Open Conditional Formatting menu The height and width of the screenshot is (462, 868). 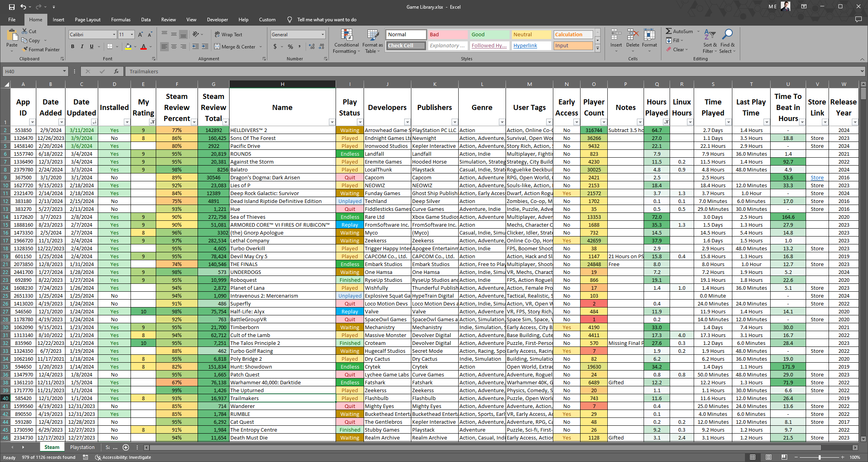coord(346,41)
